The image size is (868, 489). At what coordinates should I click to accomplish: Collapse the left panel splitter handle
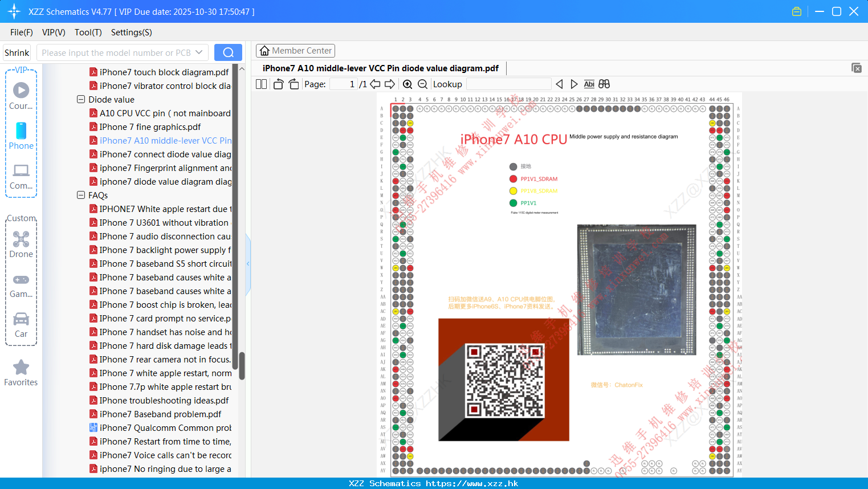(x=248, y=263)
